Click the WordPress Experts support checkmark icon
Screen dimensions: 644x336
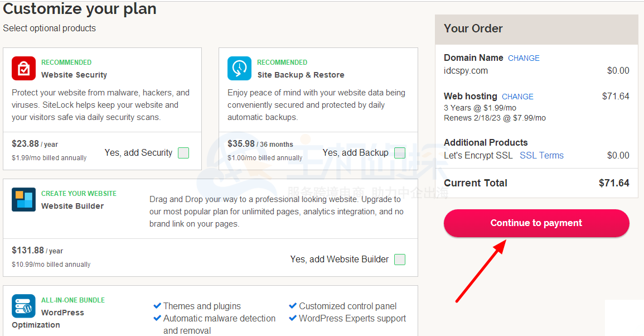point(293,318)
